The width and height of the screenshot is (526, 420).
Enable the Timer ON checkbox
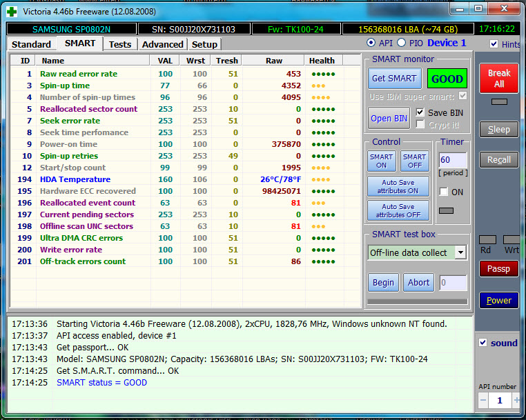(444, 192)
